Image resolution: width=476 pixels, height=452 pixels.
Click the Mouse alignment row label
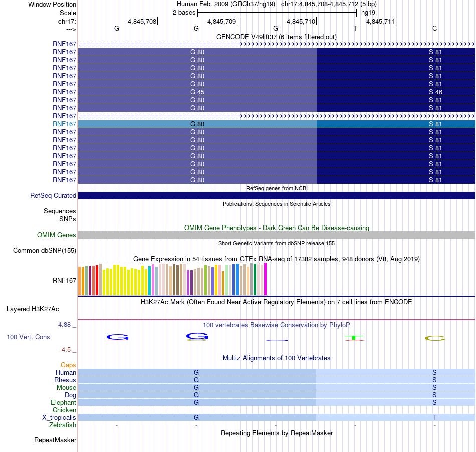pos(66,388)
